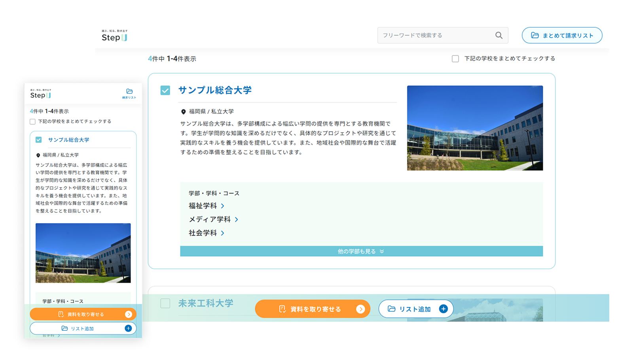Click the search magnifier icon

pyautogui.click(x=499, y=35)
